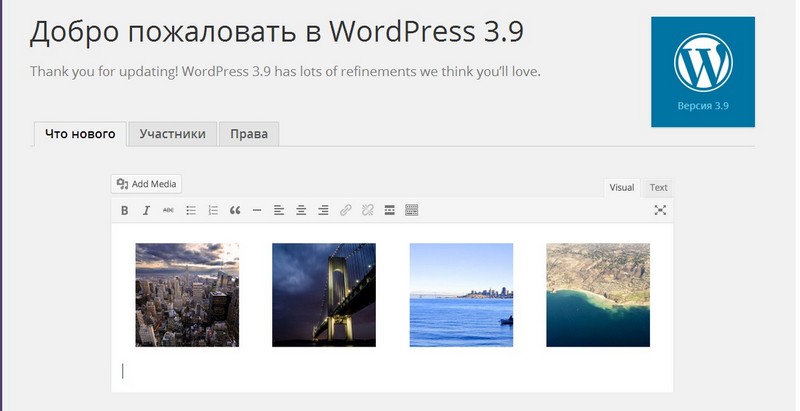Apply blockquote formatting
800x411 pixels.
point(235,210)
